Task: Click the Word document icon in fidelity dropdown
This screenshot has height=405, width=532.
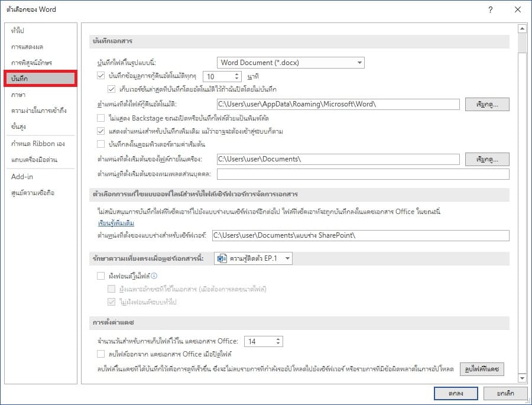Action: (x=222, y=258)
